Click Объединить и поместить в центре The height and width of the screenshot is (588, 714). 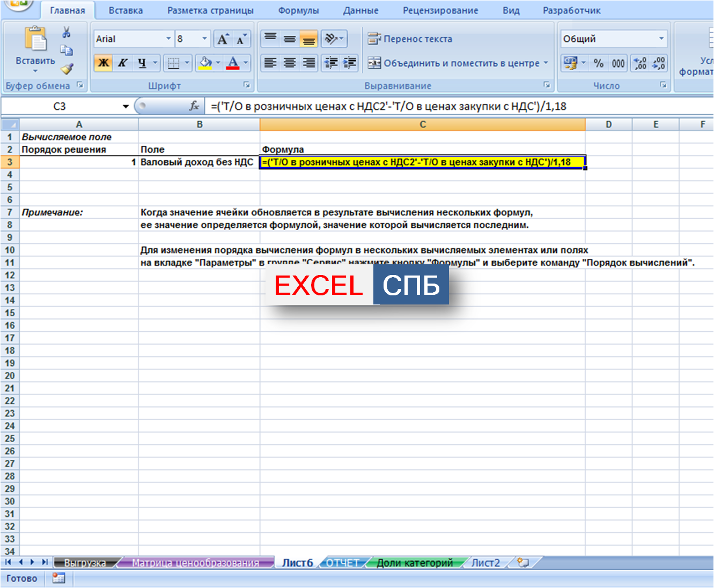pyautogui.click(x=456, y=63)
